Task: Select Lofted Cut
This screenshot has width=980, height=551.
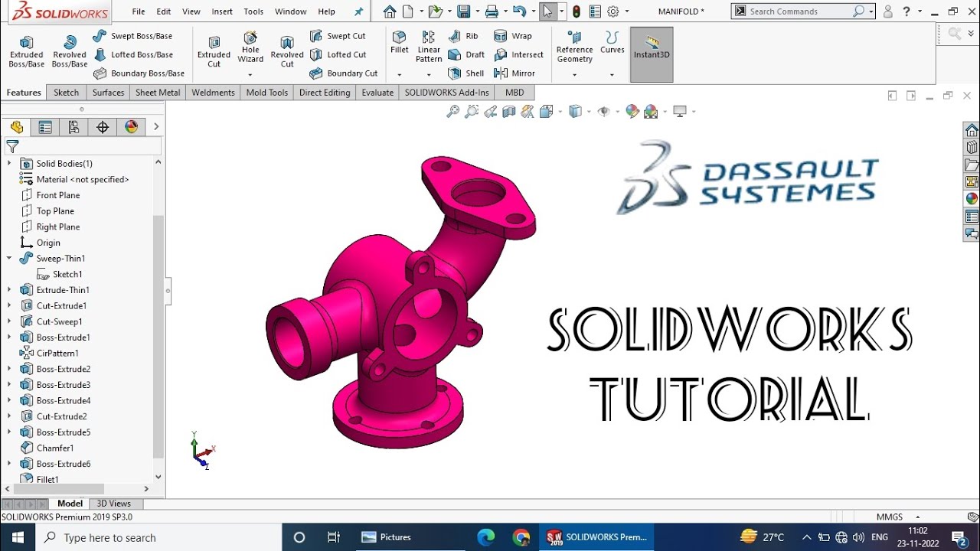Action: point(338,54)
